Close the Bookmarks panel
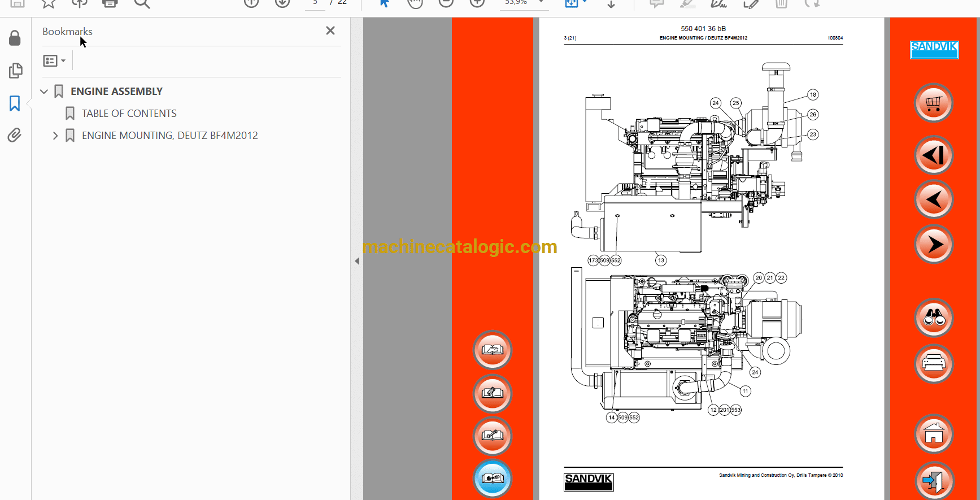The image size is (980, 500). [x=330, y=31]
